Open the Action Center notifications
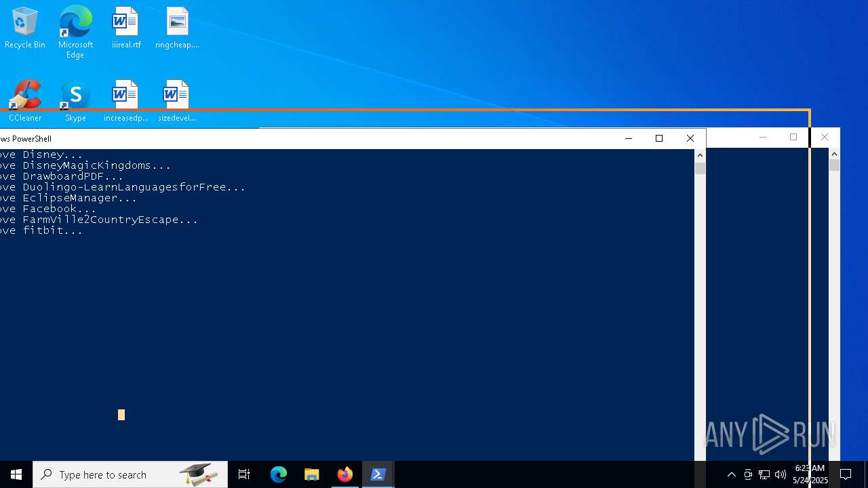This screenshot has width=868, height=488. coord(846,474)
